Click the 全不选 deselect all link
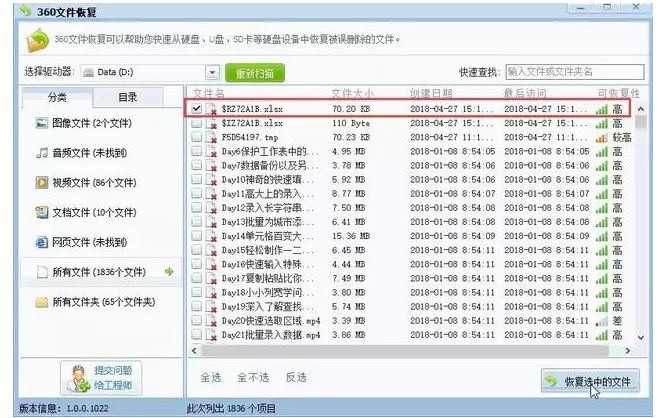Screen dimensions: 666x418 click(x=253, y=377)
